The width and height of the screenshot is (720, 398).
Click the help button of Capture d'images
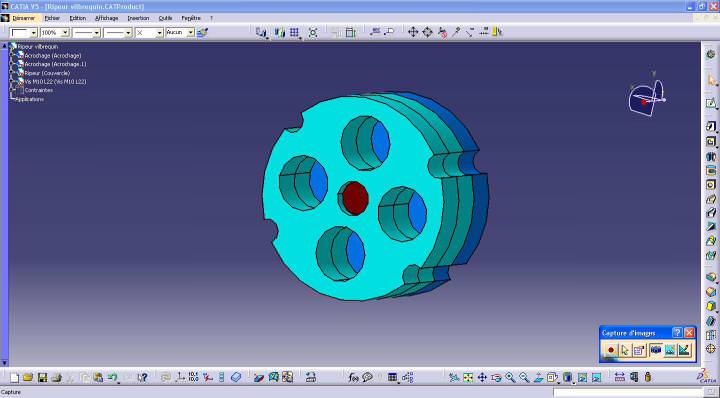677,332
